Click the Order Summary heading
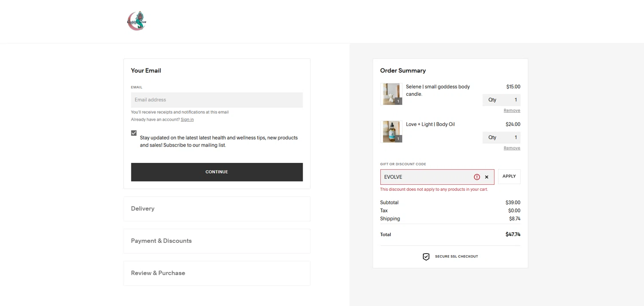644x306 pixels. 403,70
